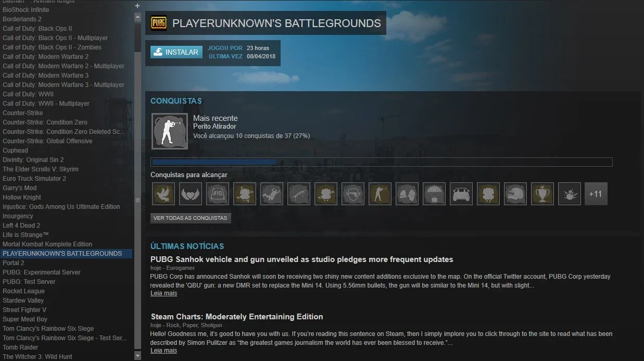Select the dove achievement icon
644x361 pixels.
coord(163,194)
